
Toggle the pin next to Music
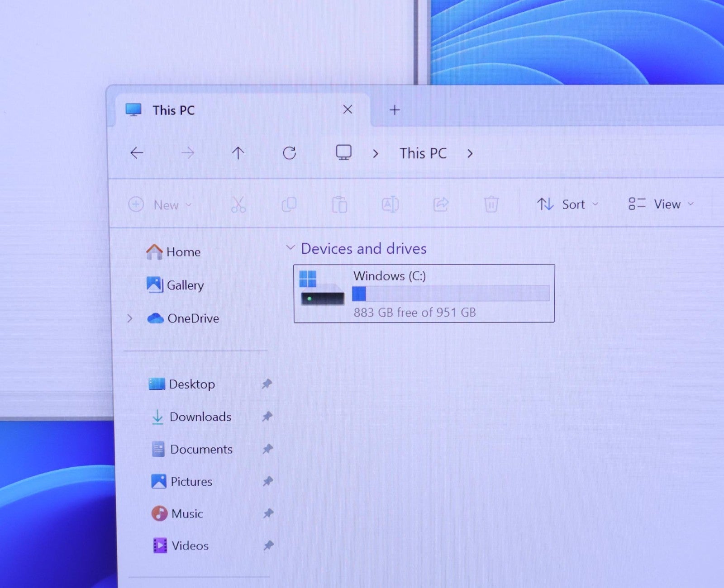pos(268,513)
